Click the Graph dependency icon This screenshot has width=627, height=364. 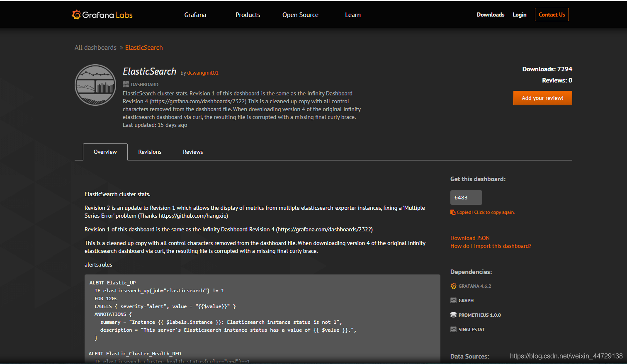pyautogui.click(x=453, y=301)
